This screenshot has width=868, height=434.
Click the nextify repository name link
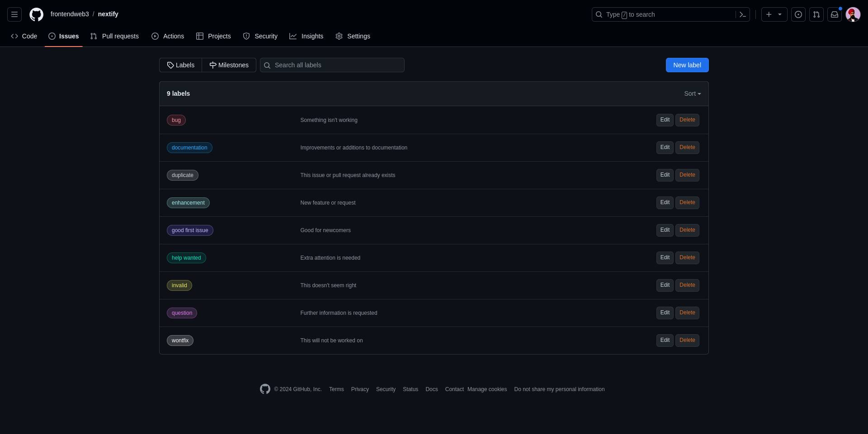(108, 14)
